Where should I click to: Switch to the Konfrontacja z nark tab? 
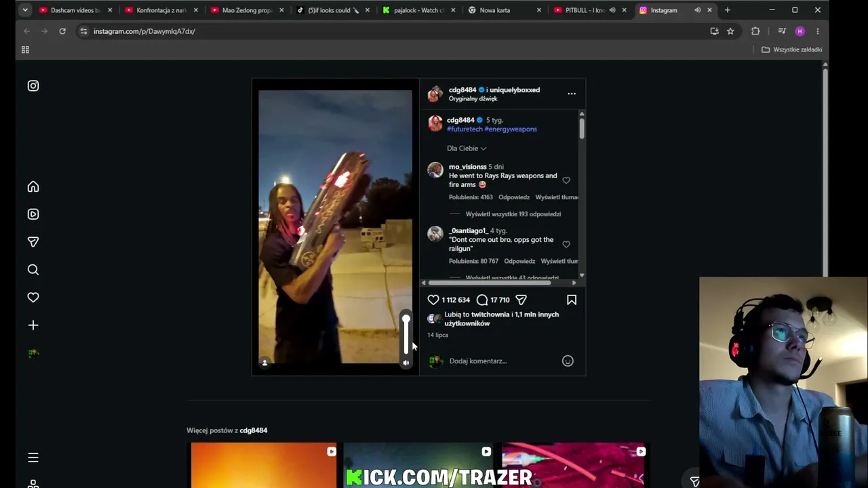[x=161, y=10]
